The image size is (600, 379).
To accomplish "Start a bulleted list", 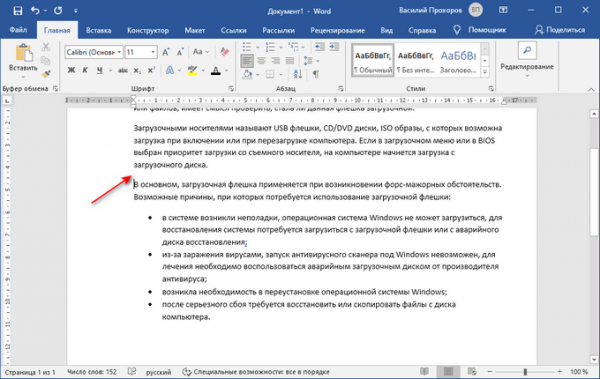I will pos(247,47).
